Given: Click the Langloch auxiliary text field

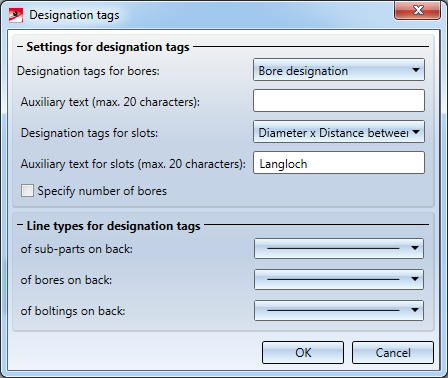Looking at the screenshot, I should [339, 163].
